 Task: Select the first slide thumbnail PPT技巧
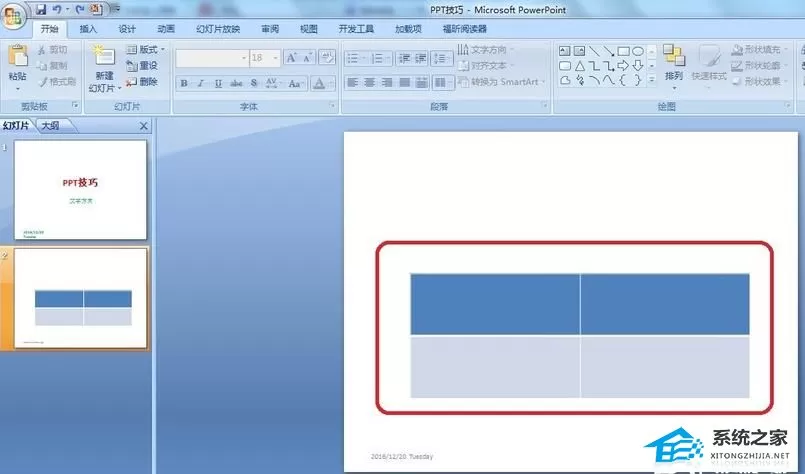pos(80,189)
